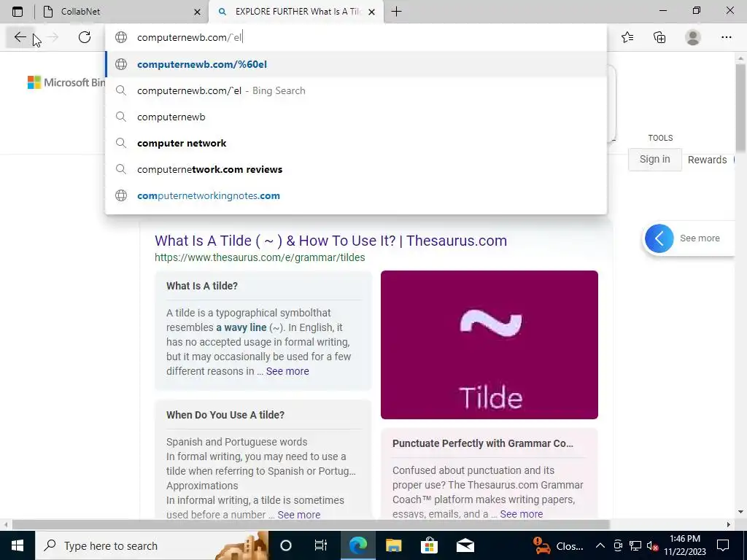Viewport: 747px width, 560px height.
Task: Select the EXPLORE FURTHER What Is A Tilde tab
Action: [x=298, y=12]
